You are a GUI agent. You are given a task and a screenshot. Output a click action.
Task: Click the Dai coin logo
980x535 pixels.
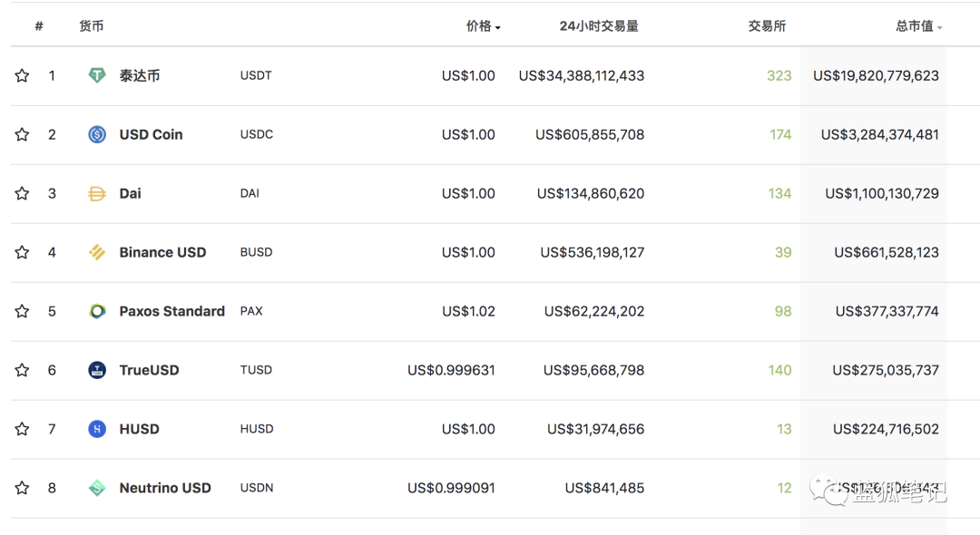[97, 193]
